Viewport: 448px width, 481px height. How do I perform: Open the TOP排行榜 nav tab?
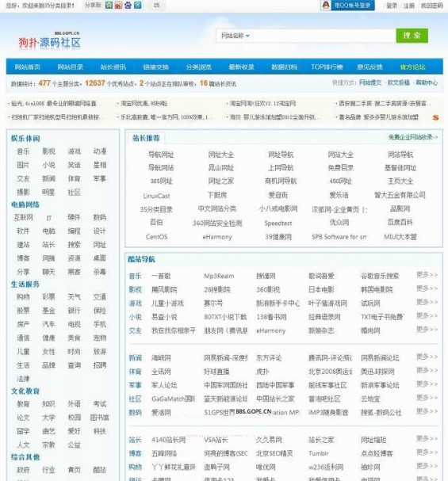327,67
